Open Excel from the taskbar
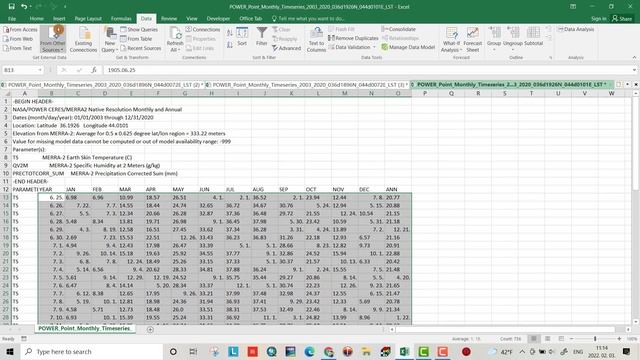This screenshot has height=360, width=640. tap(404, 351)
